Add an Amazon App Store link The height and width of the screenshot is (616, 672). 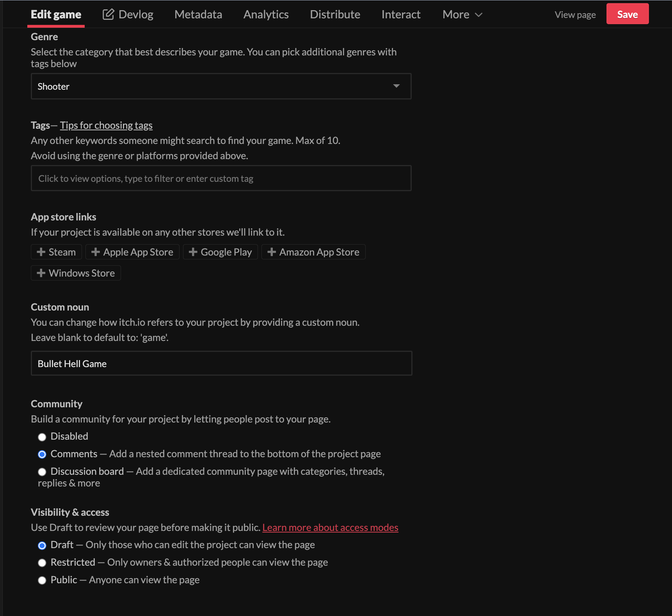coord(313,252)
